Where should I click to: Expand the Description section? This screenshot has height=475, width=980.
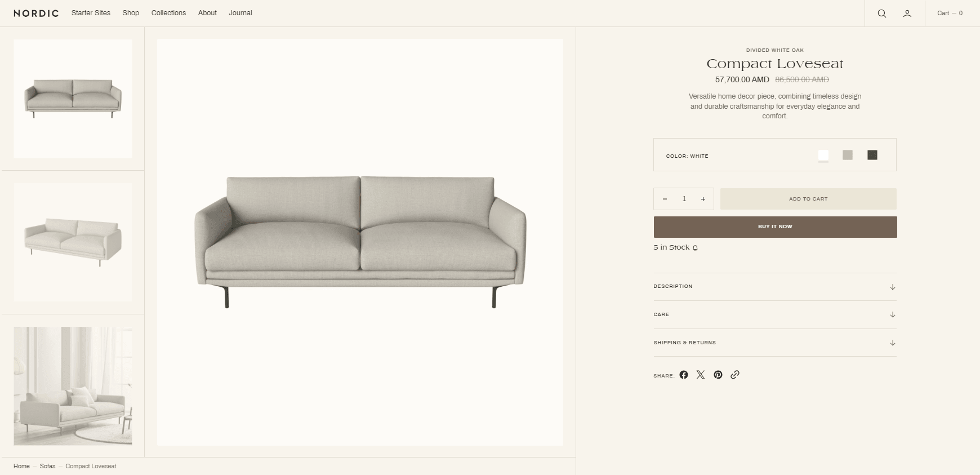775,287
